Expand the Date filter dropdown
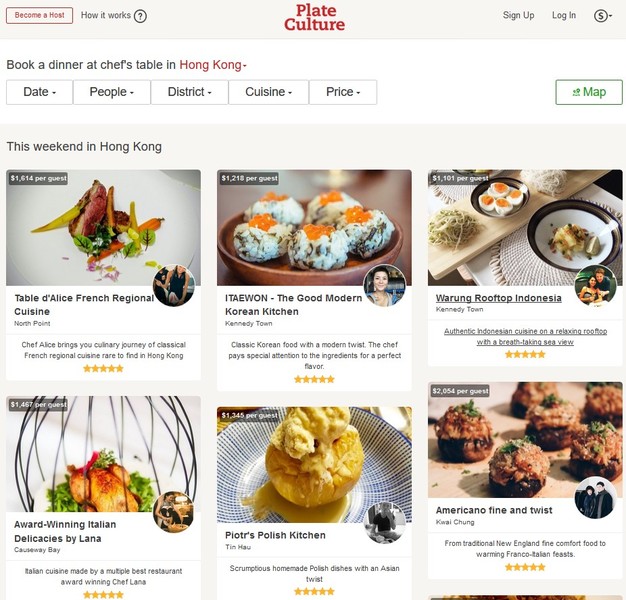 pos(40,92)
